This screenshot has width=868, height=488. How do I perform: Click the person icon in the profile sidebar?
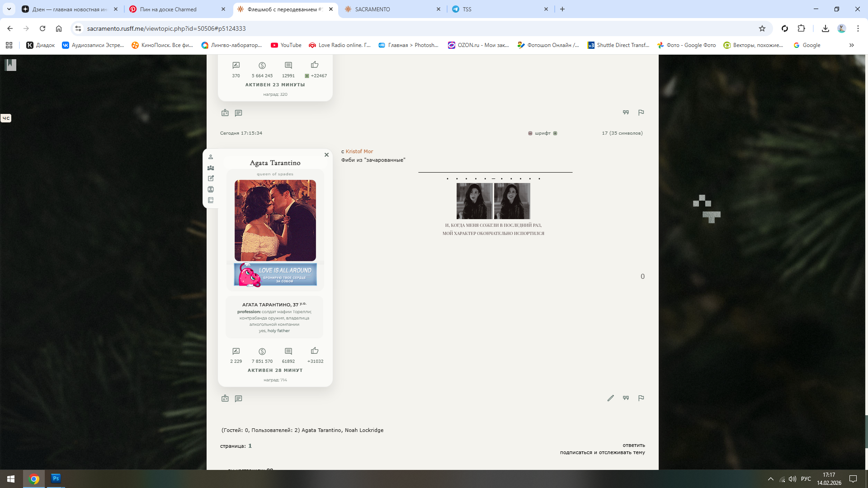(x=211, y=157)
